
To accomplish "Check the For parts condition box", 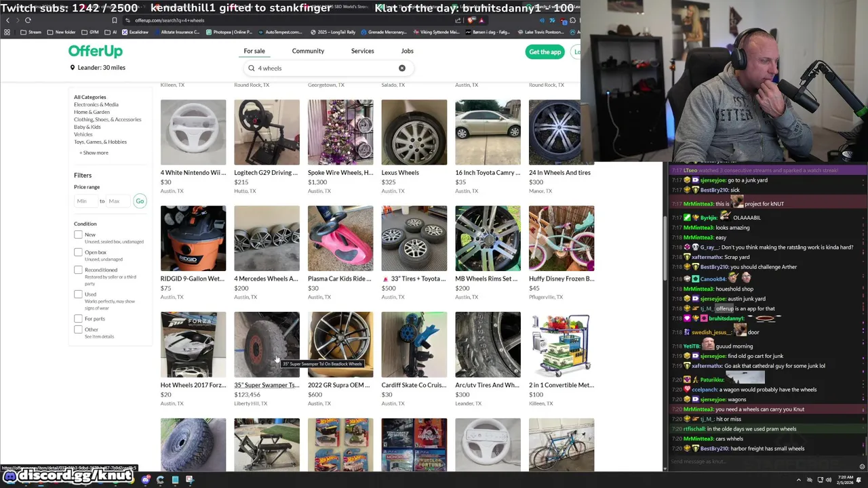I will (x=78, y=319).
